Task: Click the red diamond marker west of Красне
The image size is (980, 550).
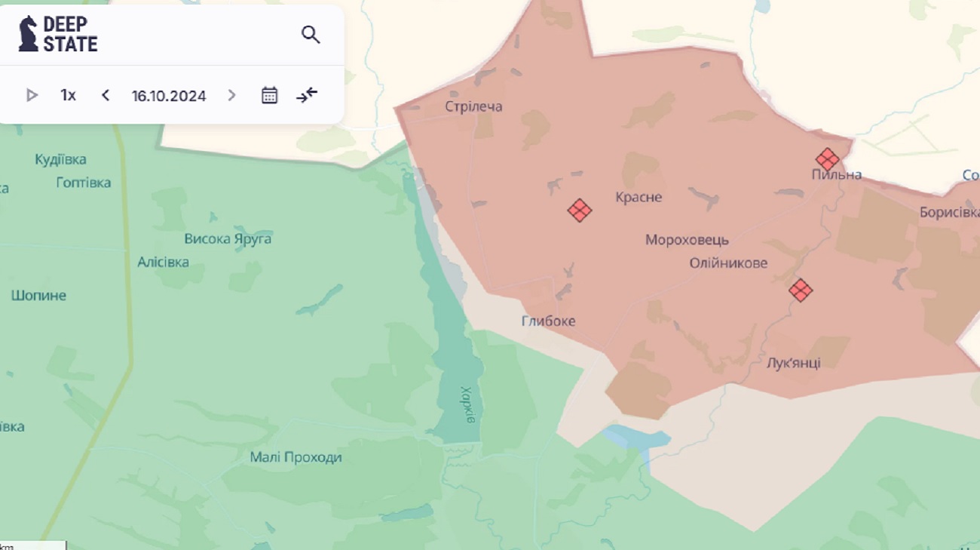Action: coord(579,210)
